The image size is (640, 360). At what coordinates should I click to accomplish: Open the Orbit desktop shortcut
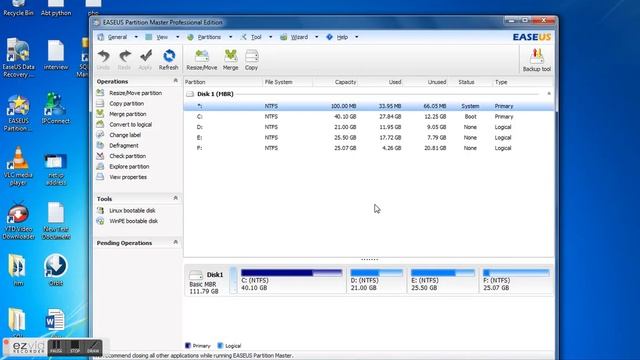56,270
